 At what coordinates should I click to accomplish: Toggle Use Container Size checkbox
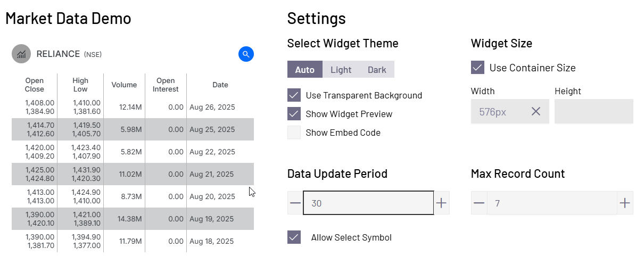(x=478, y=68)
